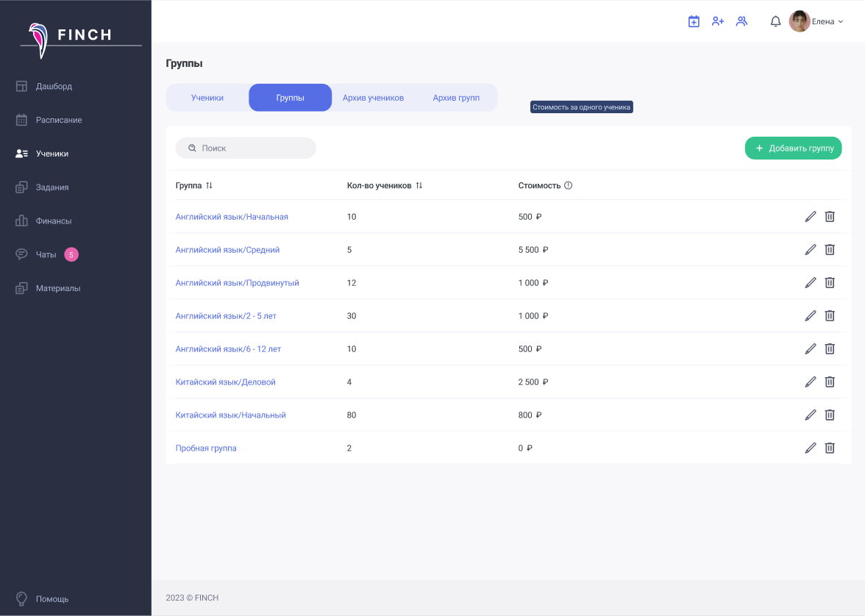Open the Архив учеников tab

(x=373, y=98)
